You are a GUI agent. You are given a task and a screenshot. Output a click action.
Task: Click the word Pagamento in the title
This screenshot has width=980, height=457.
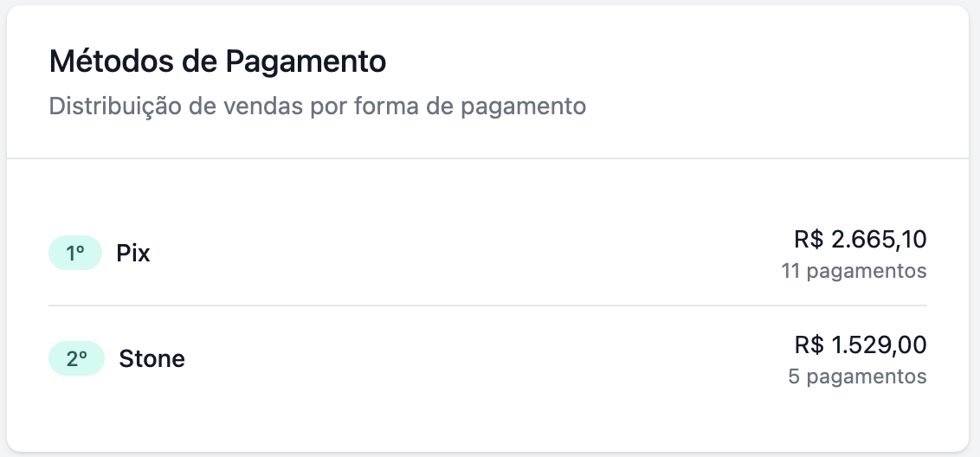(305, 62)
